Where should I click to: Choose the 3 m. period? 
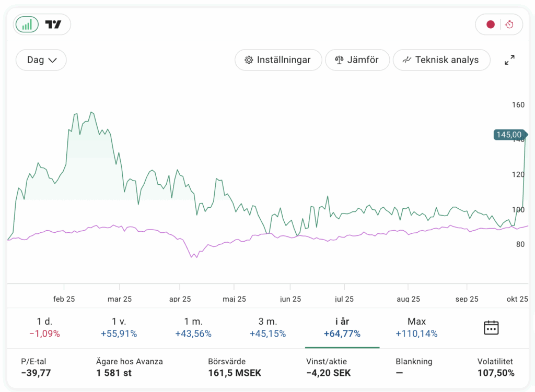click(267, 328)
